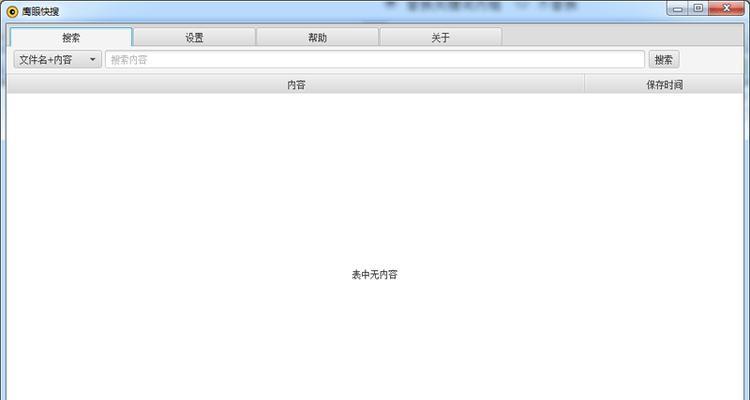This screenshot has height=400, width=750.
Task: Minimize the window
Action: click(x=678, y=9)
